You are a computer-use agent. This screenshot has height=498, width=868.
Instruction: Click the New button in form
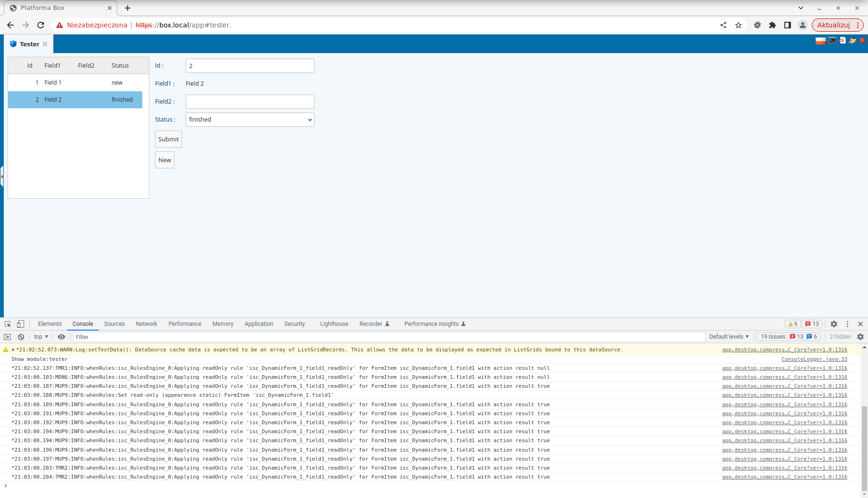[165, 160]
